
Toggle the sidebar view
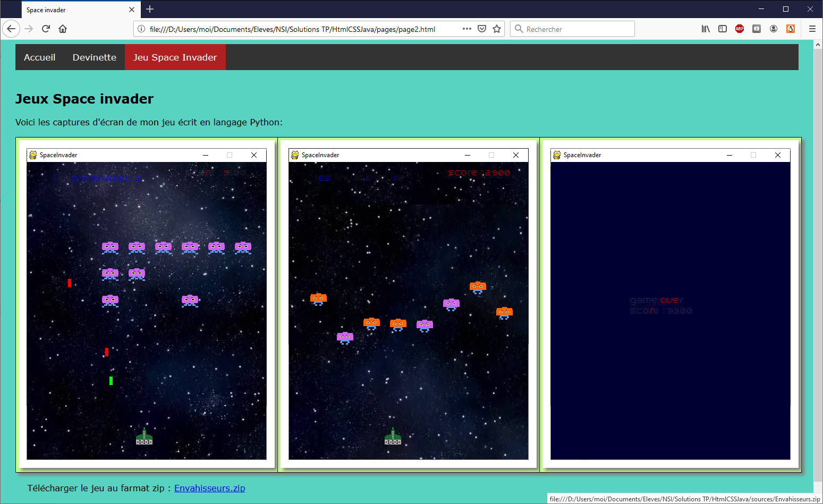tap(723, 29)
